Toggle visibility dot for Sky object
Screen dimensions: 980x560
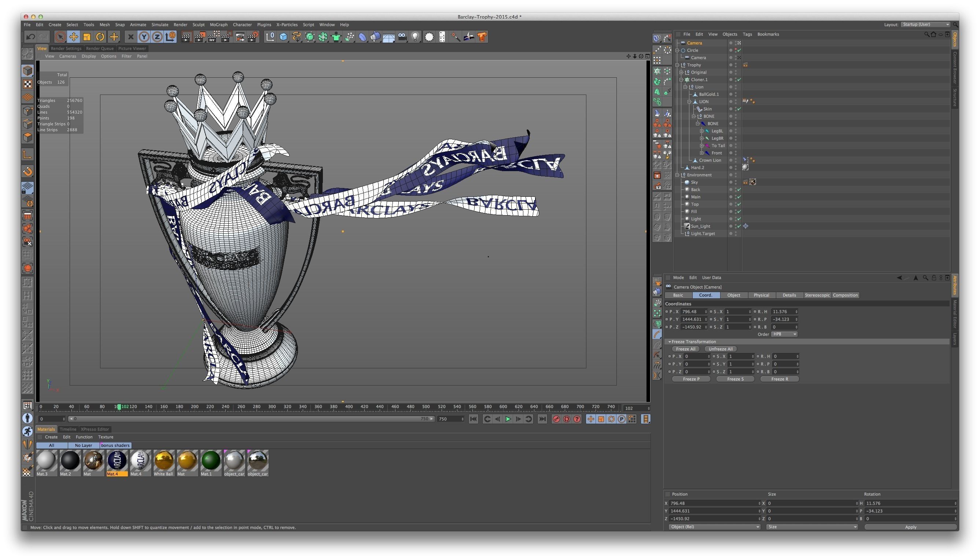click(x=736, y=182)
